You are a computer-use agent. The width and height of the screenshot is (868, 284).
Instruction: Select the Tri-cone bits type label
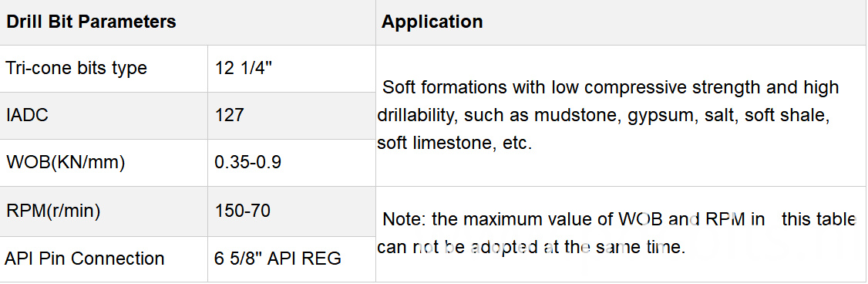(x=76, y=68)
